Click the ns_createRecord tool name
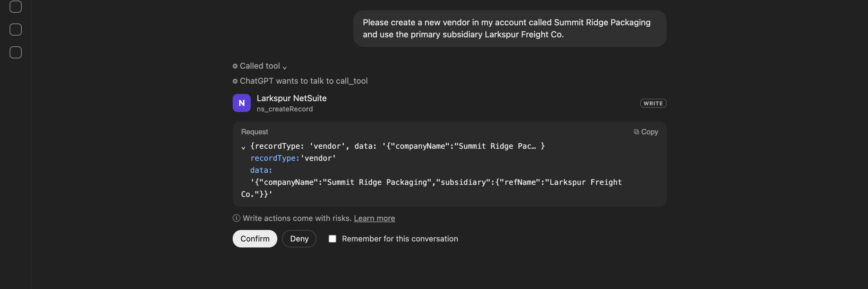Image resolution: width=868 pixels, height=289 pixels. coord(285,109)
